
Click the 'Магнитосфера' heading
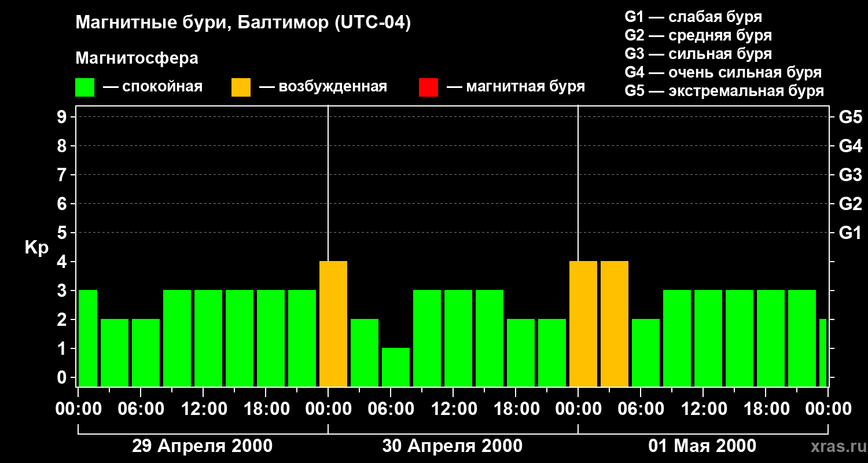(x=137, y=58)
